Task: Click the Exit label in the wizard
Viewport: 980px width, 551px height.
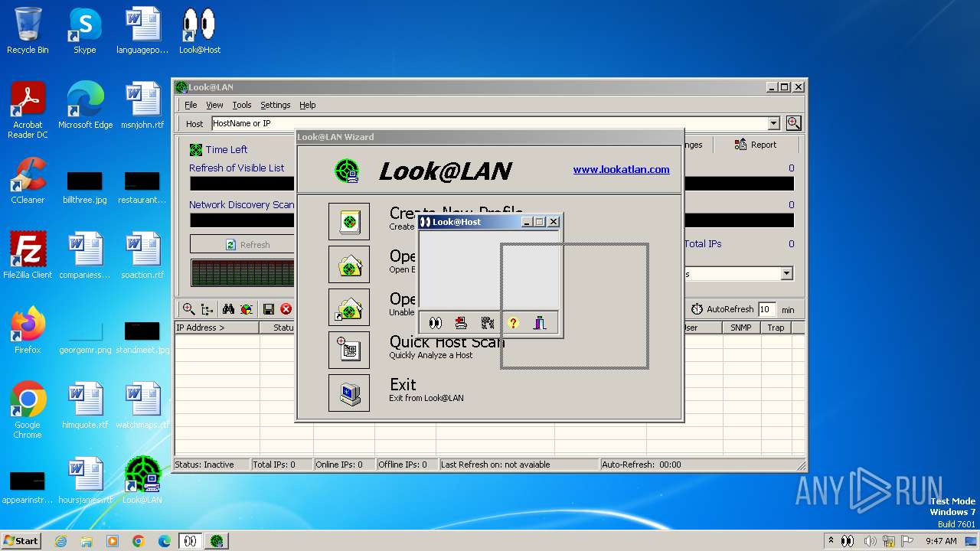Action: point(403,384)
